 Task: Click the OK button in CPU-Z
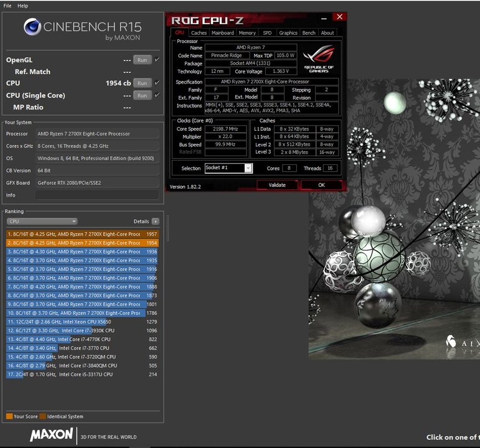click(x=321, y=185)
